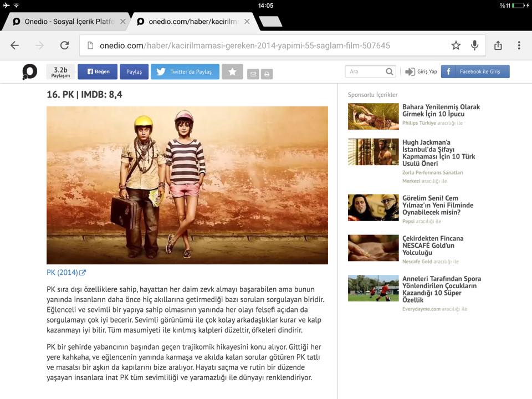Click the Facebook Beğen button
The image size is (532, 399).
(x=98, y=71)
